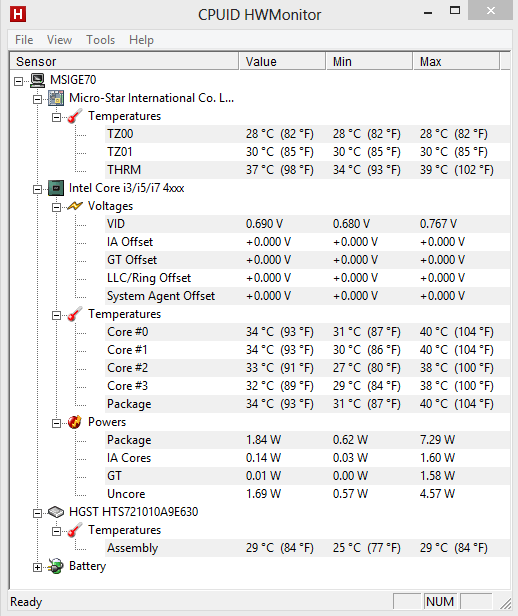This screenshot has width=518, height=616.
Task: Collapse the MSIGE70 root node
Action: pyautogui.click(x=18, y=81)
